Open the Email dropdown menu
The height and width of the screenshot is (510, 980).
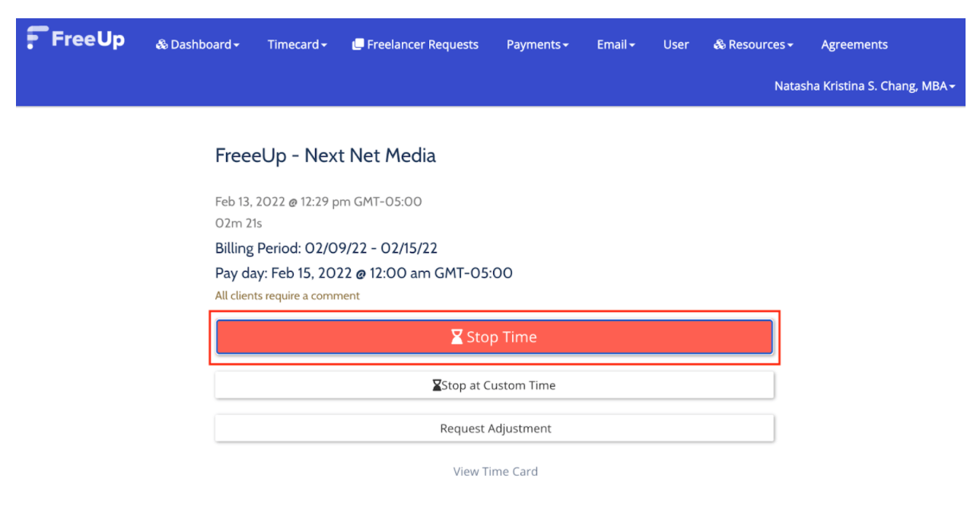coord(615,44)
